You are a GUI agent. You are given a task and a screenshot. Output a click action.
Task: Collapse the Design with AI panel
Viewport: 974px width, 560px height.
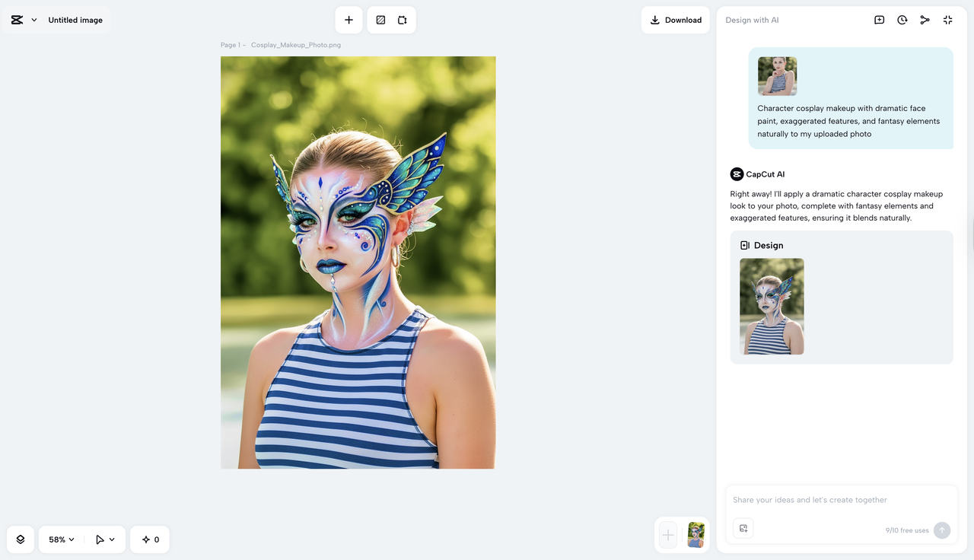pos(947,20)
